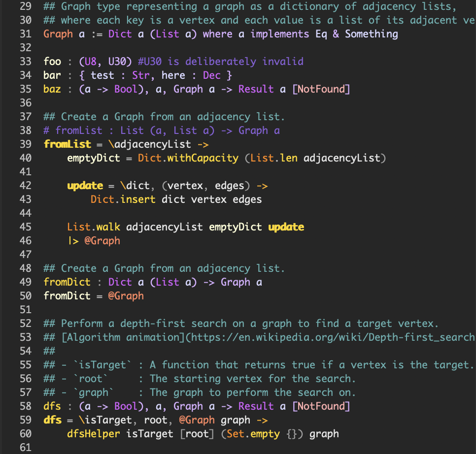Click 'Dec' type on the bar line

tap(211, 75)
